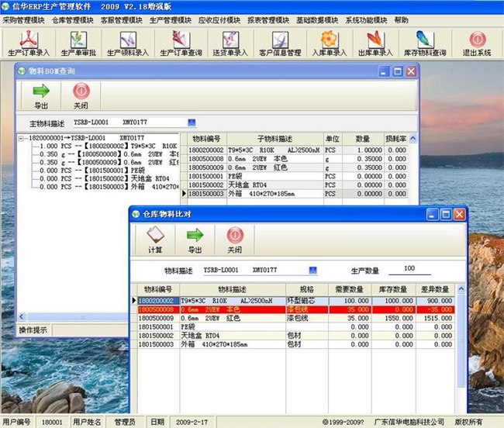
Task: Click 导出 button in 仓库物料比对 window
Action: (x=195, y=239)
